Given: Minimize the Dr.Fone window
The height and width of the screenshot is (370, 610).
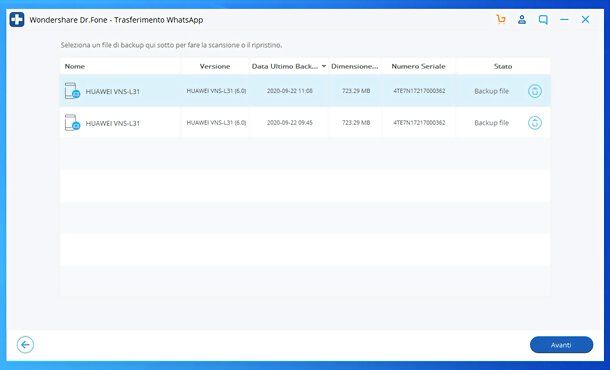Looking at the screenshot, I should (x=564, y=19).
